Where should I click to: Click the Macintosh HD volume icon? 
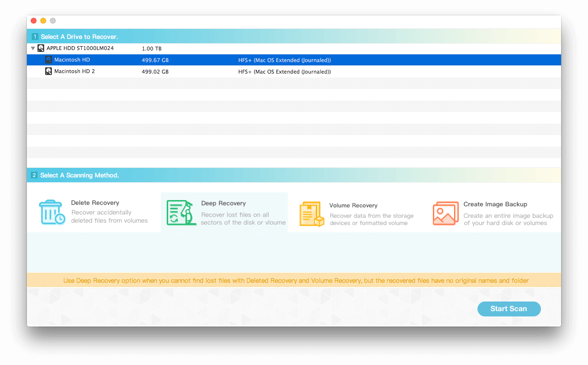coord(49,60)
